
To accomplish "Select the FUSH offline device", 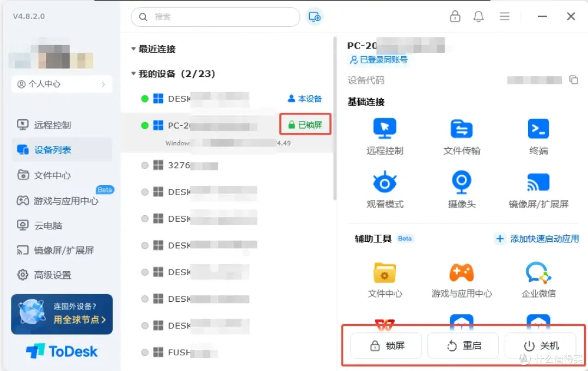I will (227, 352).
